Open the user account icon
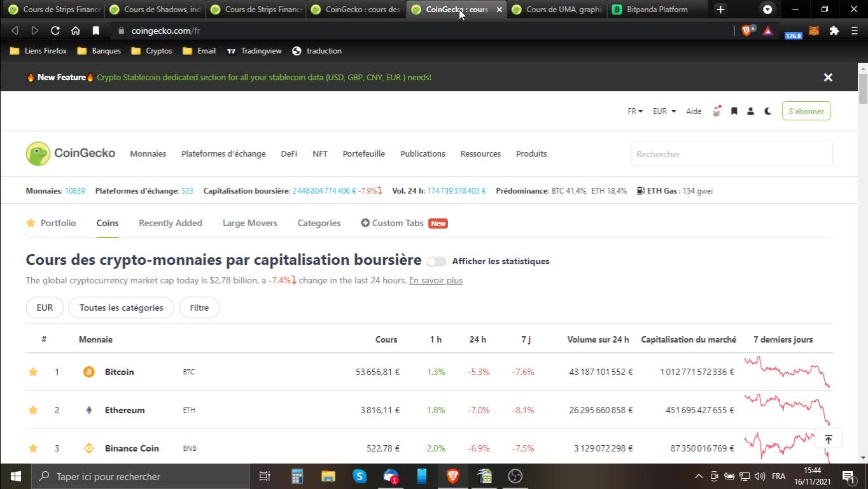The image size is (868, 489). [x=750, y=111]
